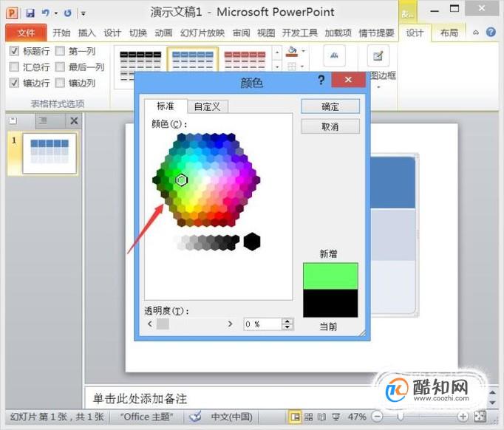
Task: Redo the last action
Action: (67, 13)
